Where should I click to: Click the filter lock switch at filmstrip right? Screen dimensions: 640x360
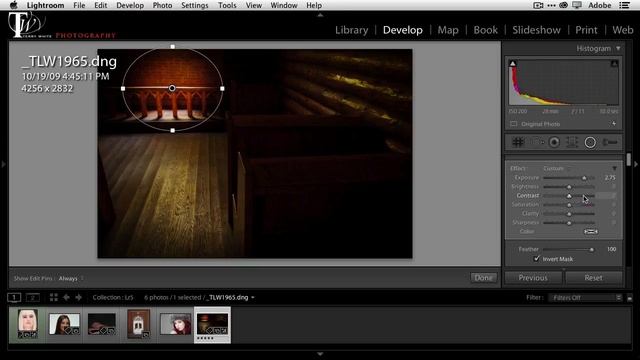(x=629, y=298)
